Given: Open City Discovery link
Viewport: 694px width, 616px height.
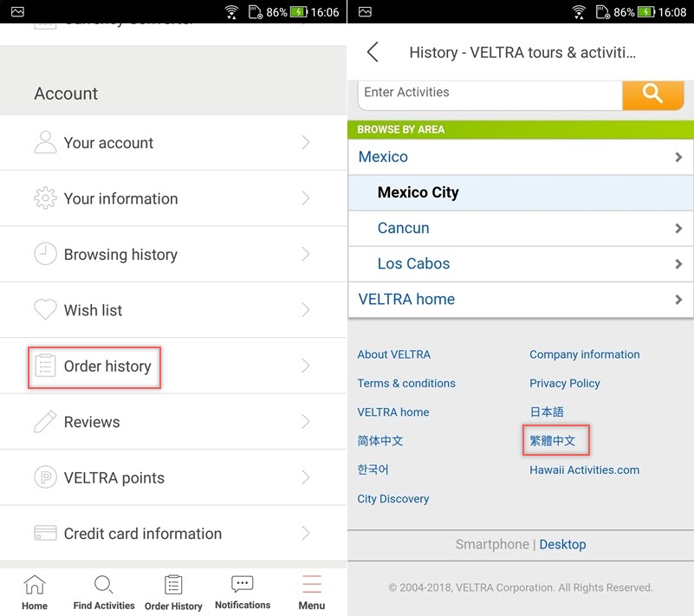Looking at the screenshot, I should click(393, 499).
